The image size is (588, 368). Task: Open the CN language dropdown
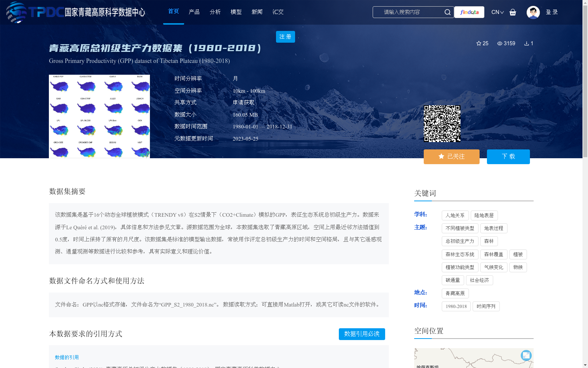click(497, 12)
